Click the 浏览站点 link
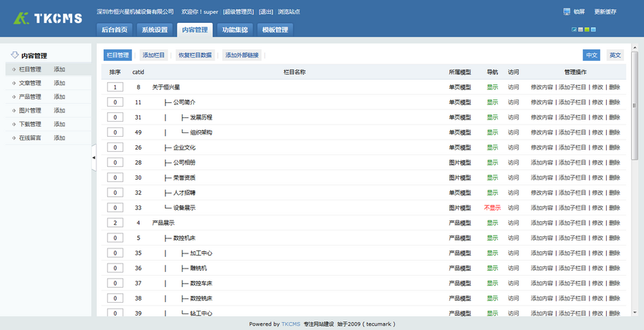The width and height of the screenshot is (644, 330). click(x=289, y=12)
